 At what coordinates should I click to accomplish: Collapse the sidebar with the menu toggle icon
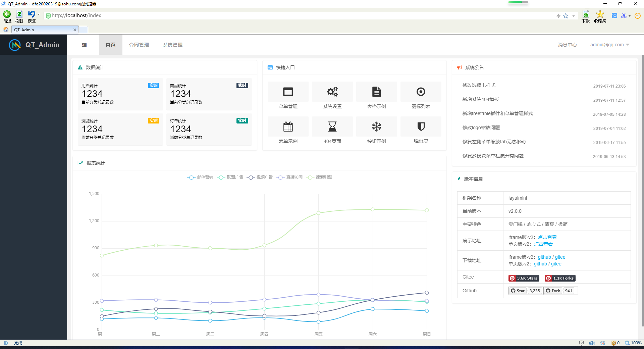tap(84, 45)
